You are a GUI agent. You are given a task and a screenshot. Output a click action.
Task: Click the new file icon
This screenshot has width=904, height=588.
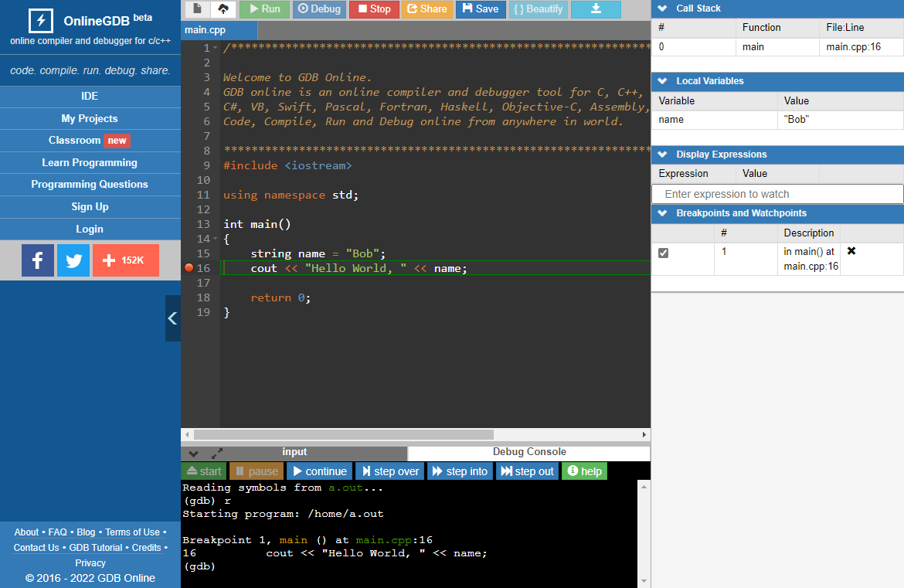click(x=197, y=9)
